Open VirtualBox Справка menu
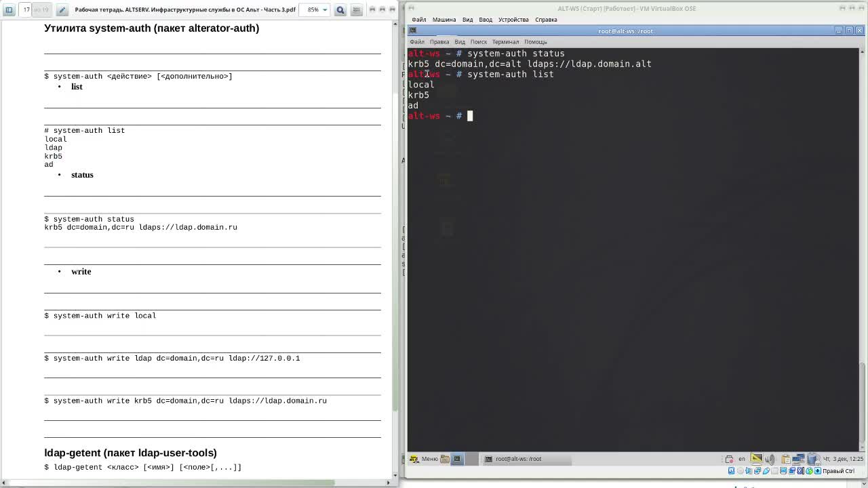 point(546,20)
